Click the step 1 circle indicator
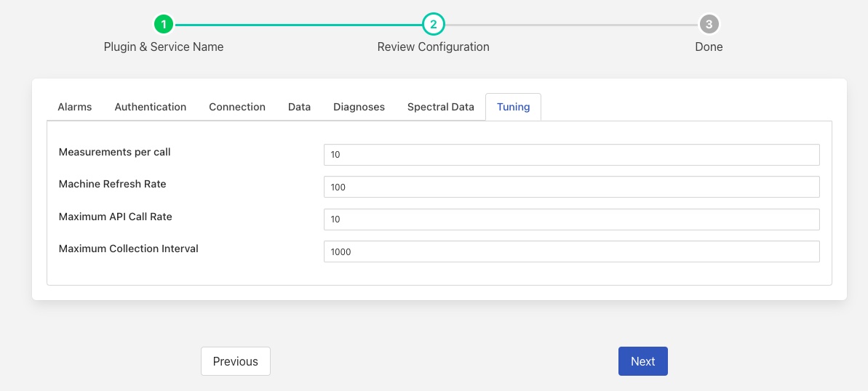Viewport: 868px width, 391px height. coord(164,24)
